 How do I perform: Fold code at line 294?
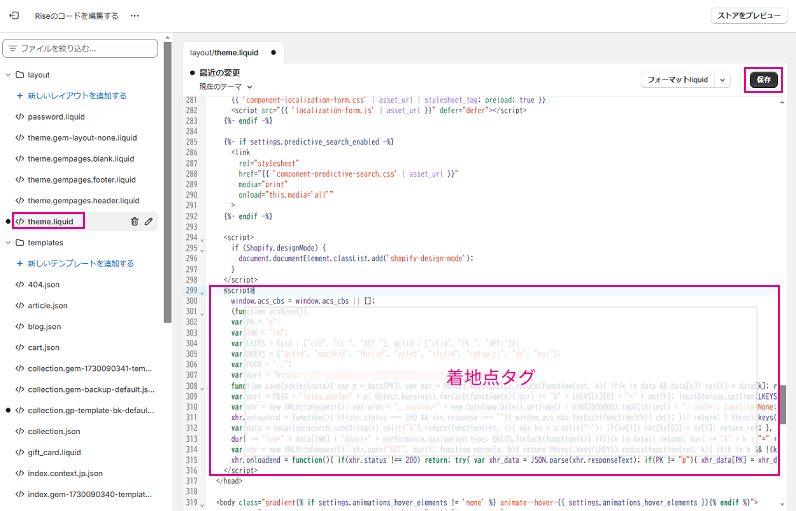pyautogui.click(x=203, y=240)
